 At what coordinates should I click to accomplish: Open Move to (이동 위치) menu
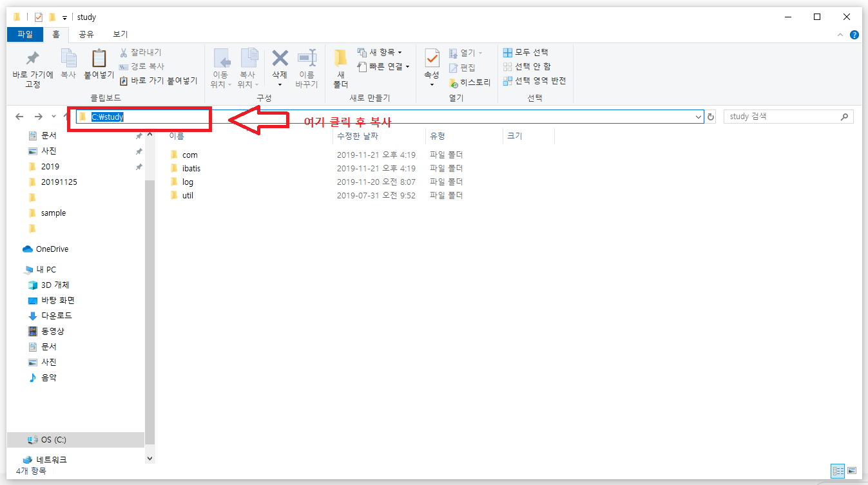click(x=221, y=69)
